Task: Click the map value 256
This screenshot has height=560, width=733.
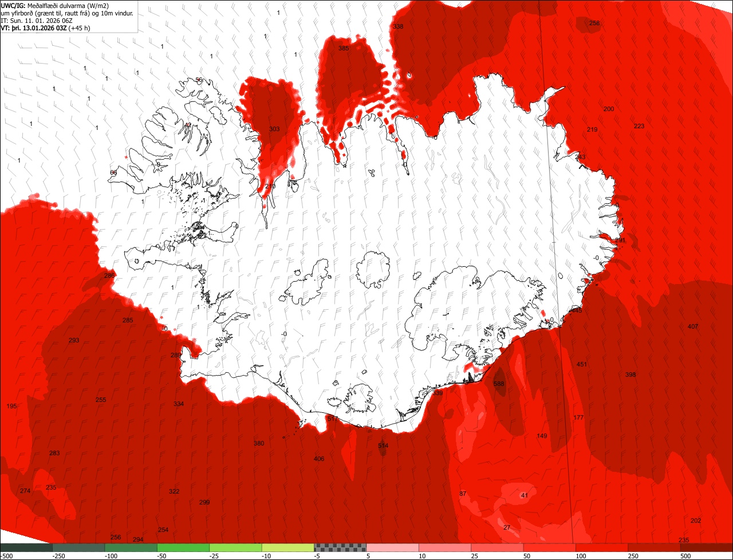Action: pyautogui.click(x=116, y=537)
